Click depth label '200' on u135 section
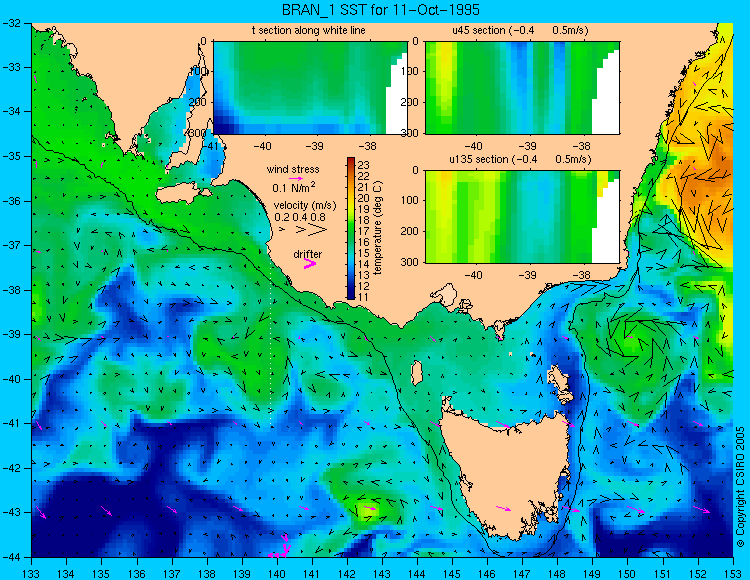The height and width of the screenshot is (580, 750). pos(411,231)
